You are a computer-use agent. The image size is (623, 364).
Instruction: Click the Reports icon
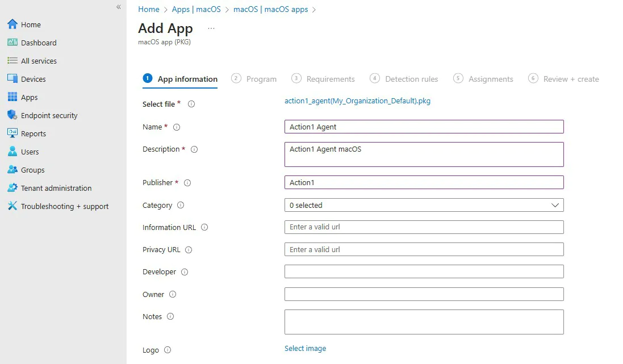click(12, 133)
